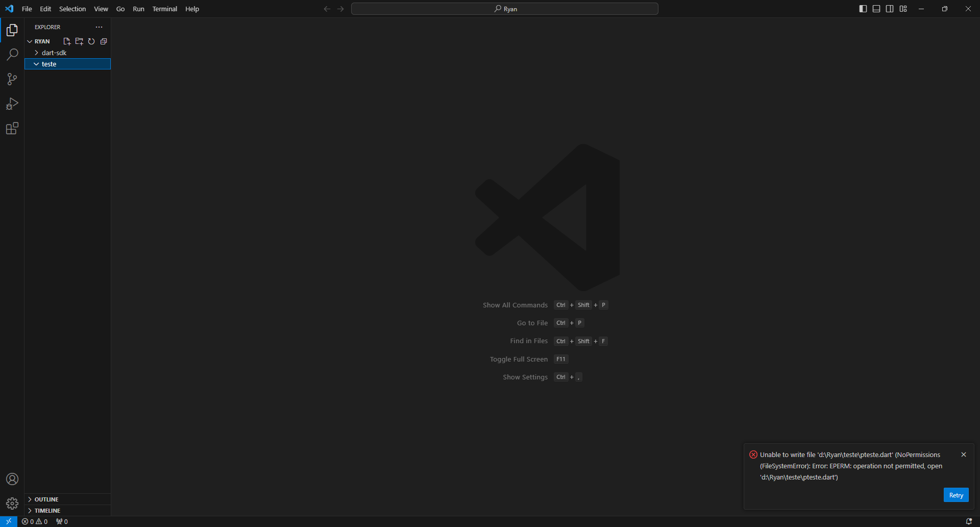The height and width of the screenshot is (527, 980).
Task: Expand the TIMELINE section
Action: pyautogui.click(x=67, y=511)
